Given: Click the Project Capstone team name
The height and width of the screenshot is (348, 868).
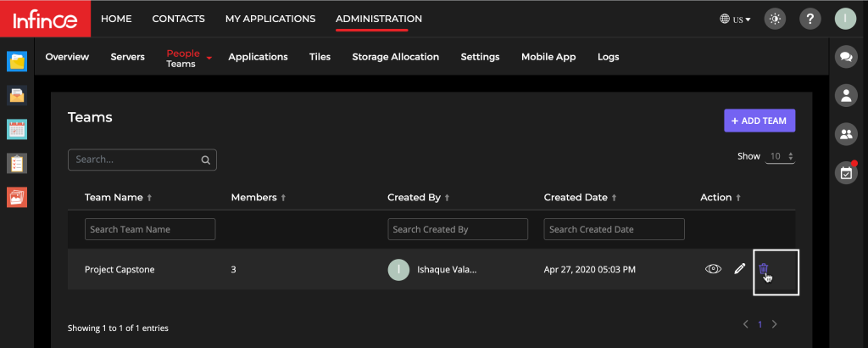Looking at the screenshot, I should point(120,270).
